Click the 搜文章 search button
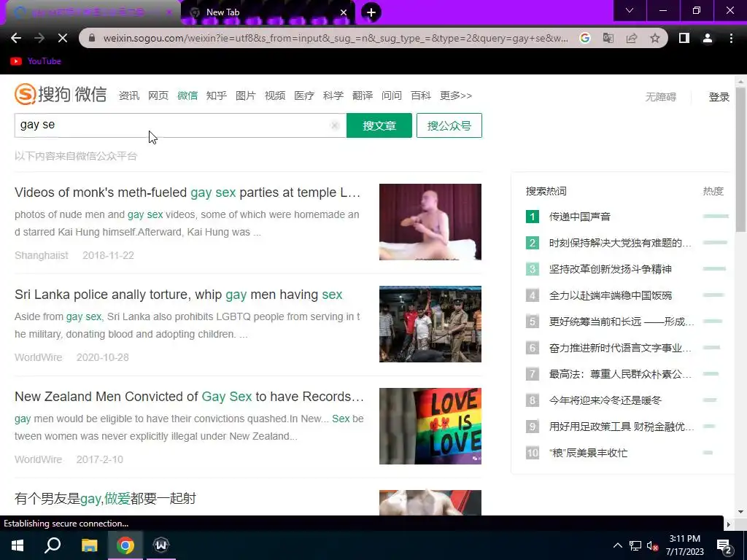This screenshot has width=747, height=560. [x=379, y=125]
